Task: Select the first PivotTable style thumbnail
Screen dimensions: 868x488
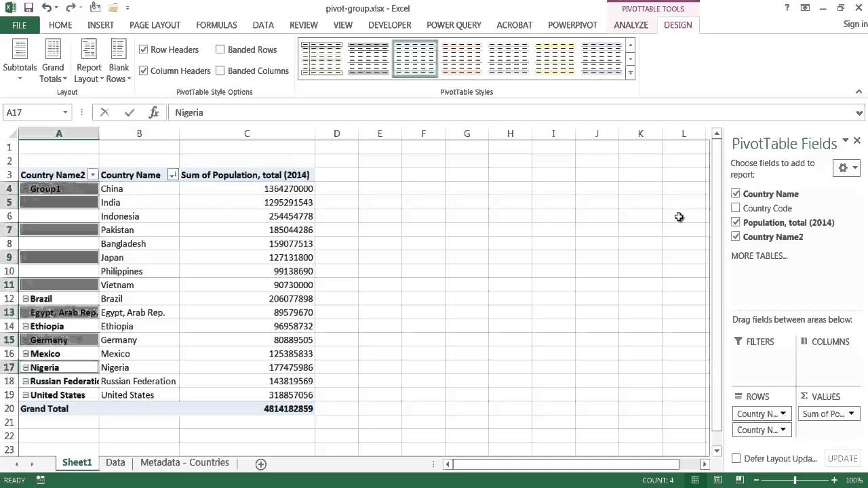Action: 321,59
